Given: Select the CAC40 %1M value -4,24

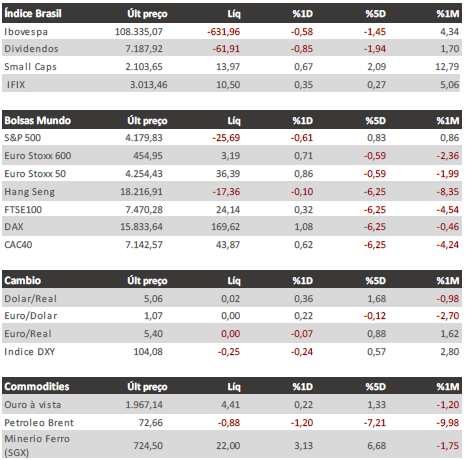Looking at the screenshot, I should pyautogui.click(x=448, y=245).
